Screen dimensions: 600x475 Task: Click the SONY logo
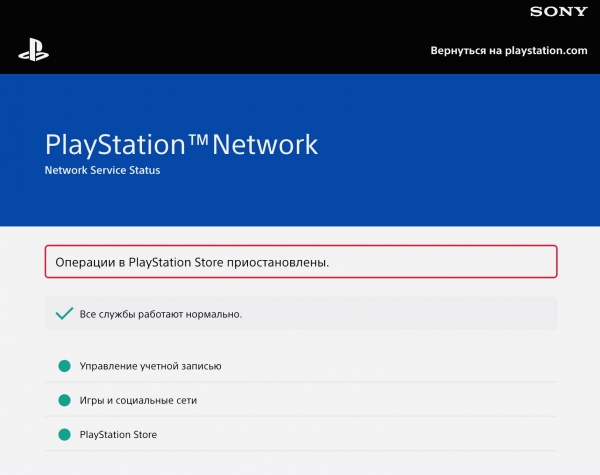[559, 12]
